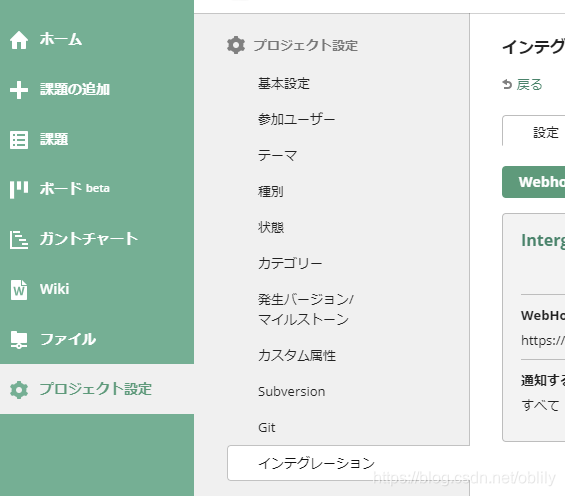Image resolution: width=565 pixels, height=496 pixels.
Task: Click the 戻る back link
Action: click(x=529, y=85)
